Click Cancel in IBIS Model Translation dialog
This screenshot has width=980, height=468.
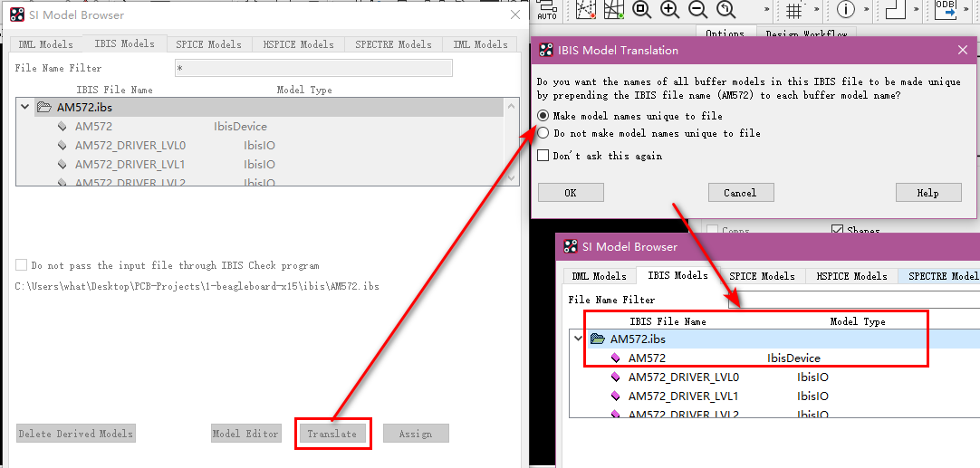[x=741, y=193]
